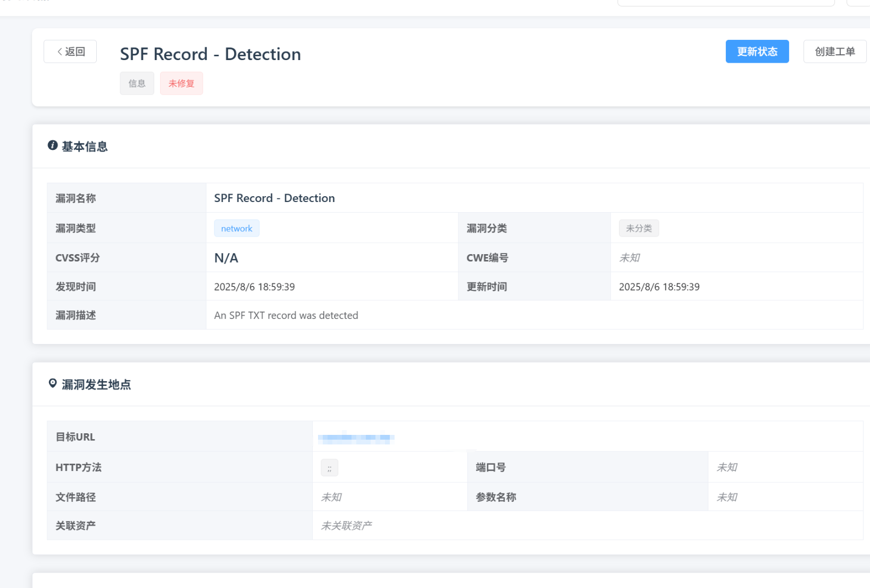Click the 基本信息 section header
Viewport: 870px width, 588px height.
tap(85, 147)
